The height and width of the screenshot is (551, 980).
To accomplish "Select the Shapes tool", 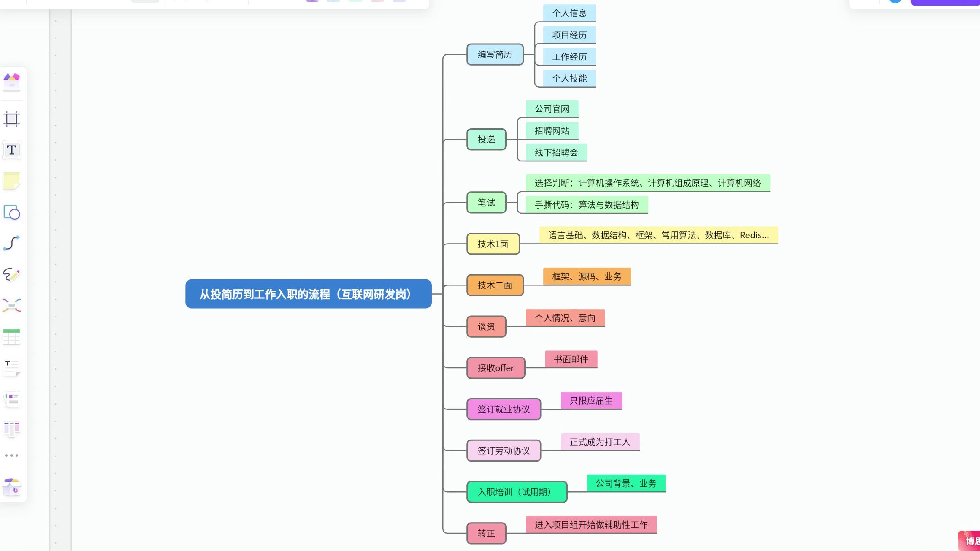I will [x=12, y=212].
